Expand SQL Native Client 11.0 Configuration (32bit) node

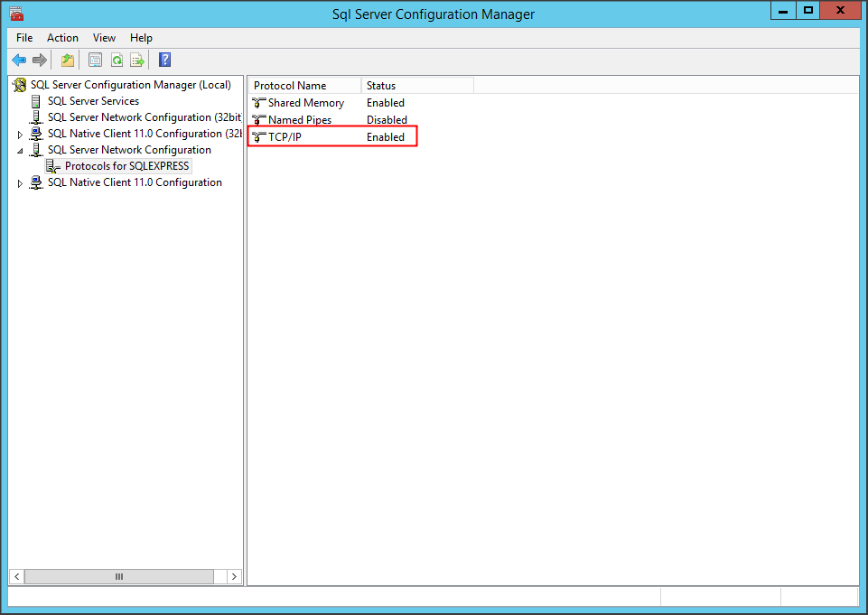click(x=20, y=135)
